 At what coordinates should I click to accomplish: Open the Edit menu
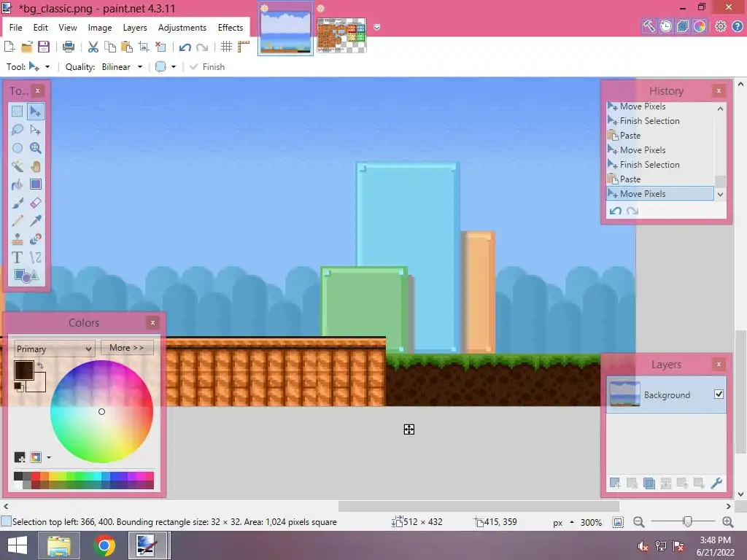click(41, 28)
